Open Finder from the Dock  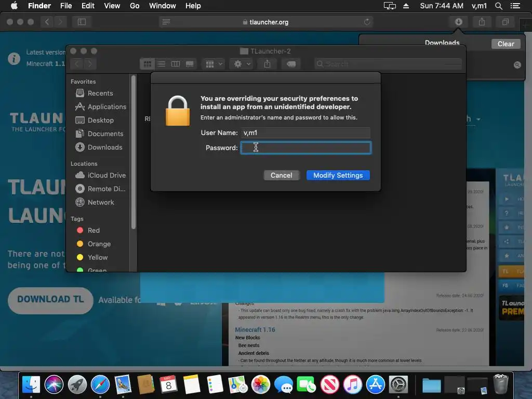tap(31, 385)
